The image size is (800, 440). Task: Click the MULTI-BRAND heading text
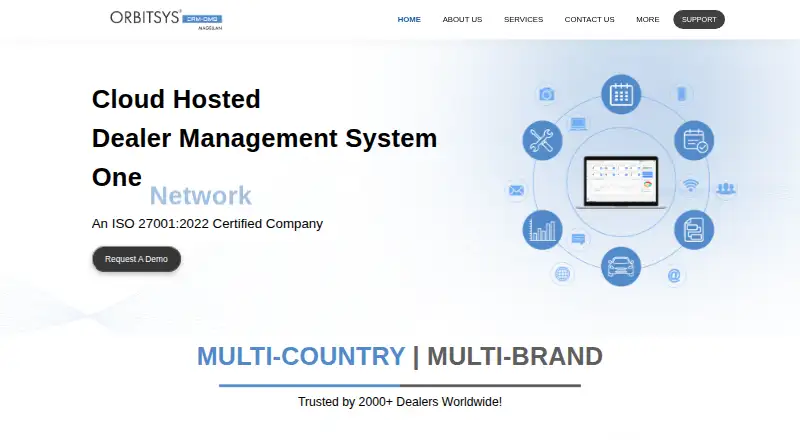click(515, 356)
